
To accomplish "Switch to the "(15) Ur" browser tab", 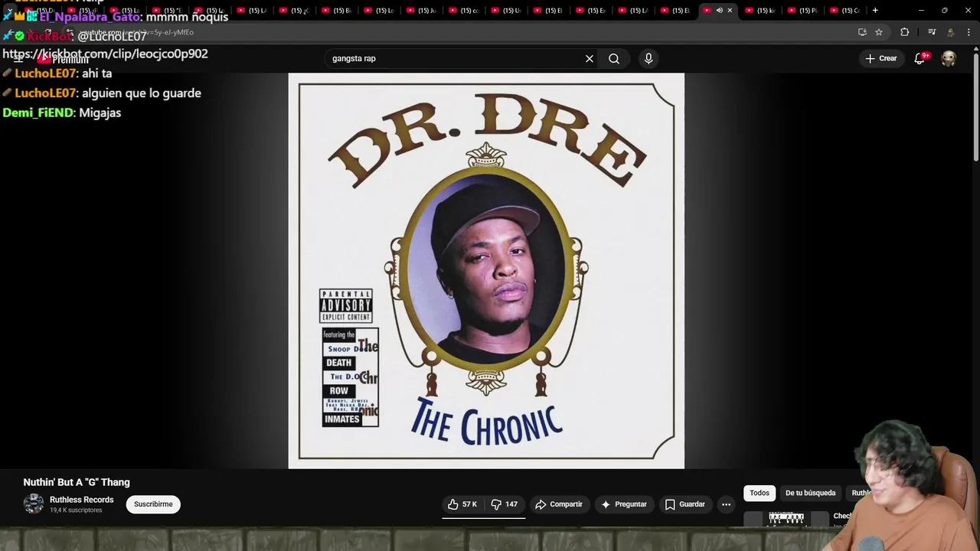I will [x=505, y=10].
